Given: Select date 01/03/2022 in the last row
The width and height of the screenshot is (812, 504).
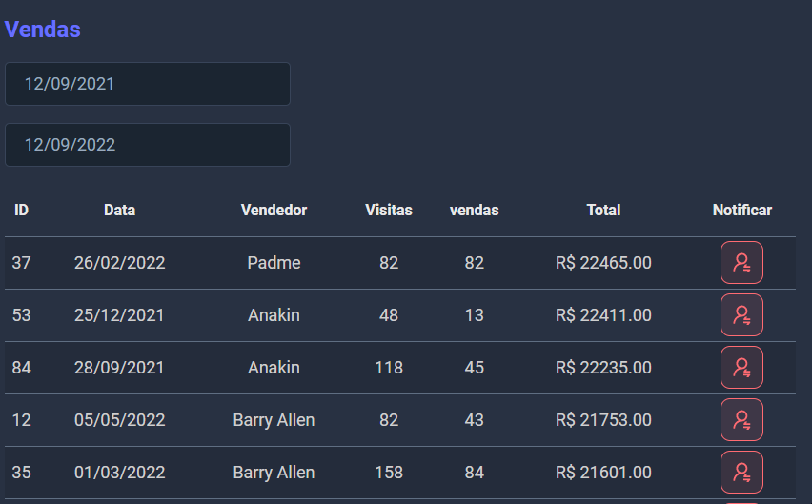Looking at the screenshot, I should tap(120, 472).
